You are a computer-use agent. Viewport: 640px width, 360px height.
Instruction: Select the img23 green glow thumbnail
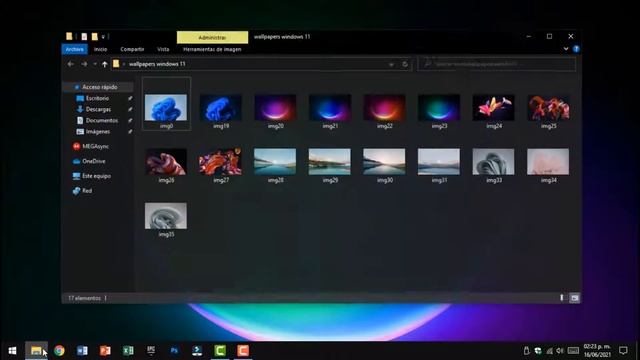tap(439, 107)
